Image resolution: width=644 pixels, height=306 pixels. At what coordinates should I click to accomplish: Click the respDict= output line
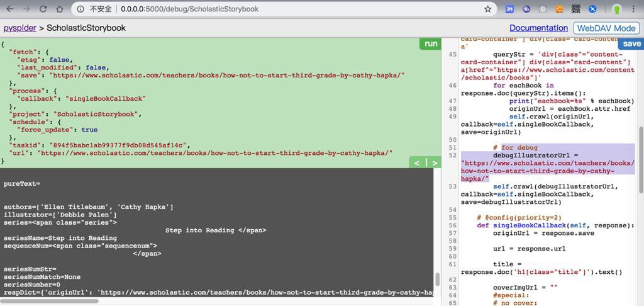[x=218, y=292]
